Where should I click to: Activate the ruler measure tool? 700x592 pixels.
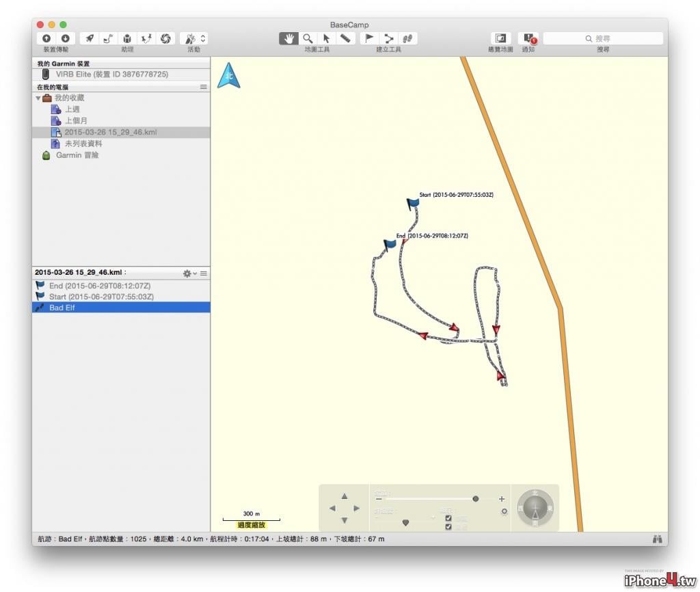click(345, 38)
